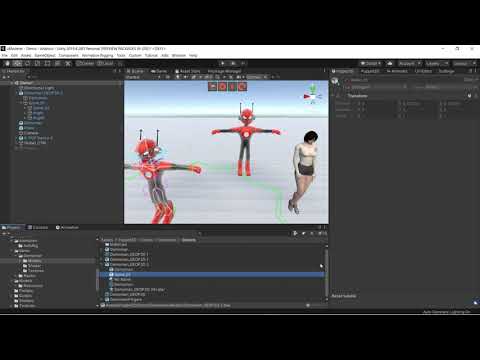Switch to the Game tab
Viewport: 480px width, 360px height.
click(159, 71)
